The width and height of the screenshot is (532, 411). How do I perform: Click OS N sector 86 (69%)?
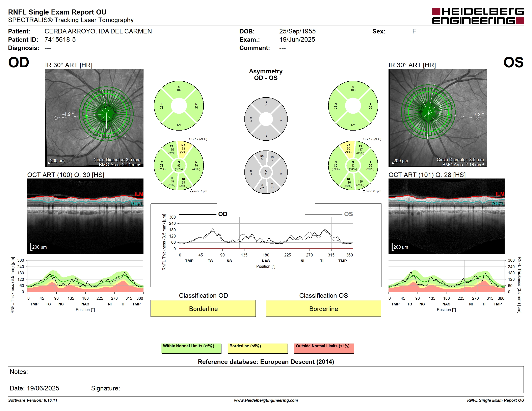[x=336, y=166]
